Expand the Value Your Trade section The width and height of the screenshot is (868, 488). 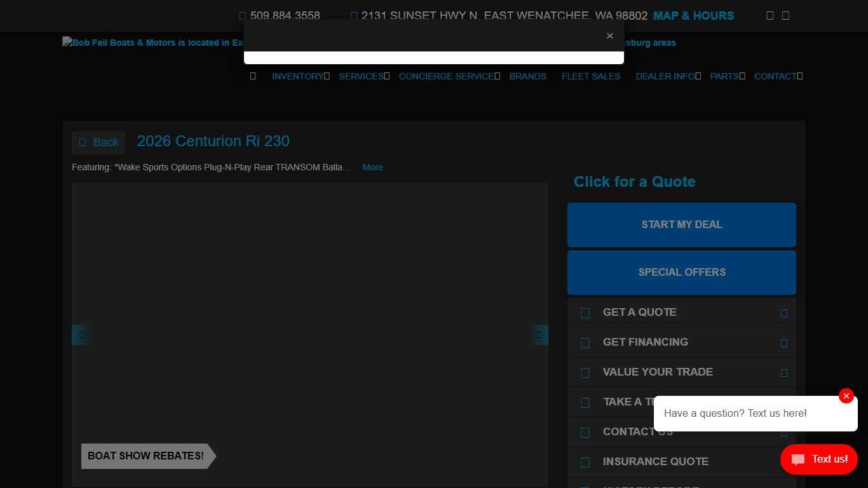(x=681, y=372)
